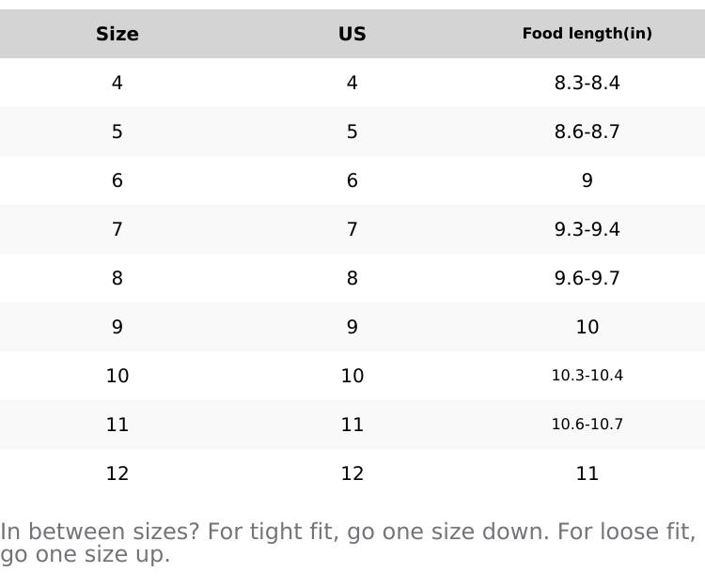Image resolution: width=705 pixels, height=588 pixels.
Task: Click length value 10 in size 9 row
Action: [587, 327]
